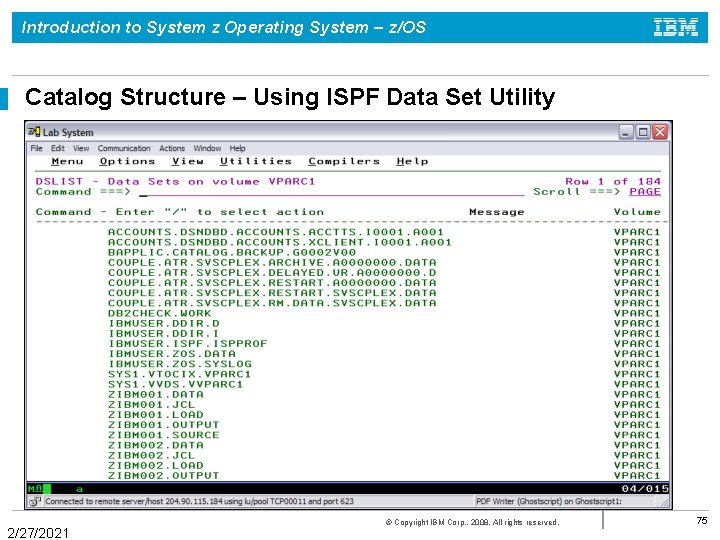Screen dimensions: 720x540
Task: Select COUPLE.ATR.SVSCPLEX.ARCHIVE.A0000000.DATA row
Action: pyautogui.click(x=272, y=262)
